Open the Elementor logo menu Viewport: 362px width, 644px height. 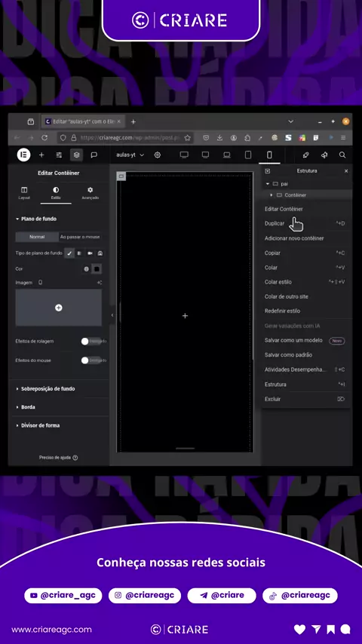pyautogui.click(x=23, y=155)
